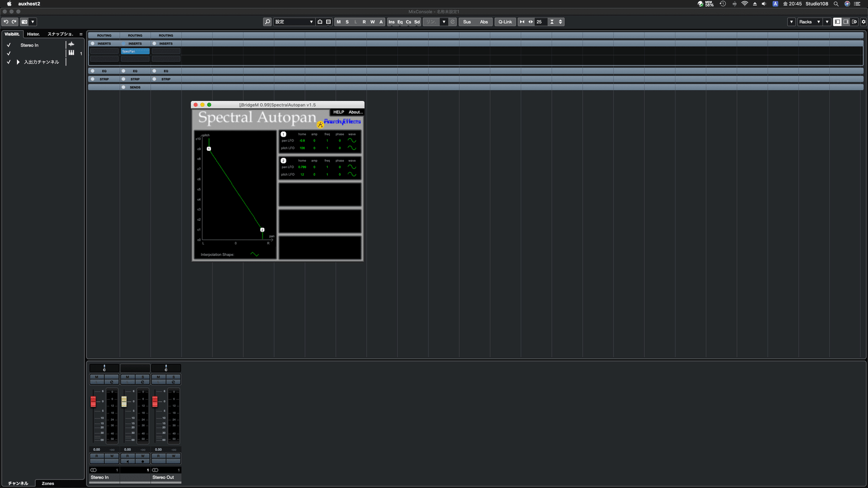The height and width of the screenshot is (488, 868).
Task: Open dropdown arrow next to camera icon
Action: [x=33, y=22]
